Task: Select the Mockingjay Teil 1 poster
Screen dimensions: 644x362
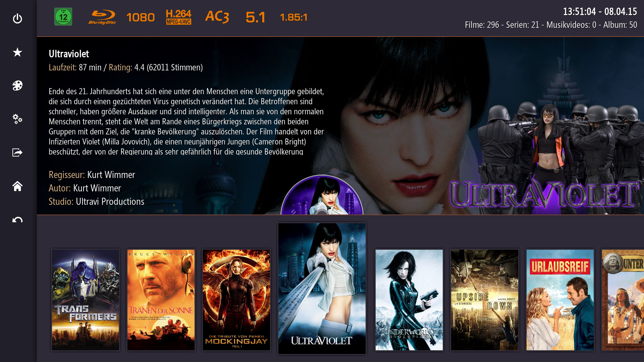Action: [x=236, y=300]
